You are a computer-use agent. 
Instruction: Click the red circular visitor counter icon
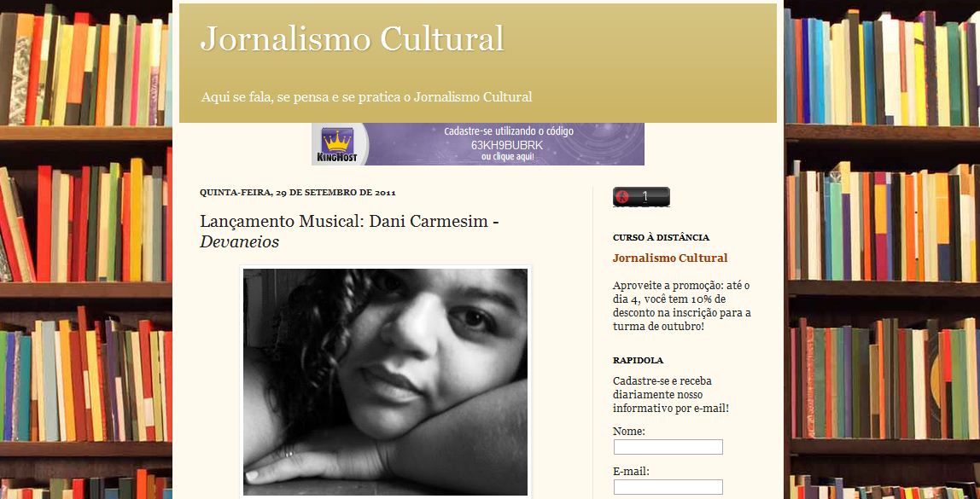[x=621, y=197]
